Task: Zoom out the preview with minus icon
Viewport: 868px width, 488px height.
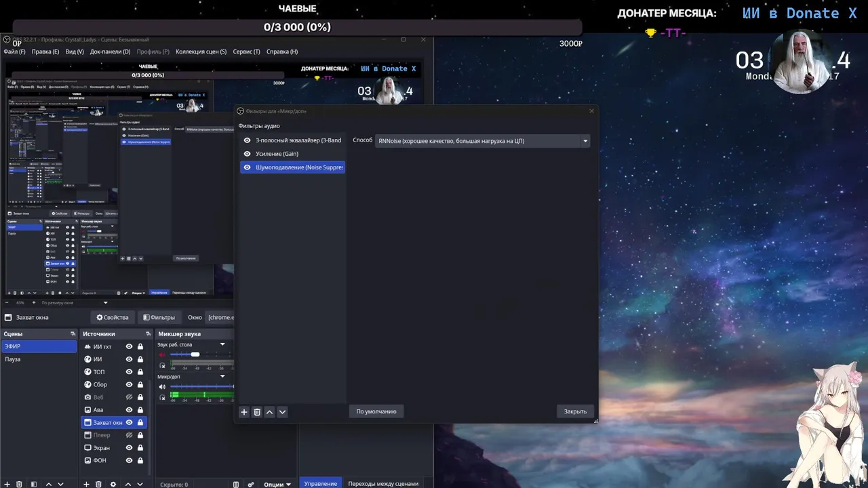Action: pyautogui.click(x=8, y=303)
